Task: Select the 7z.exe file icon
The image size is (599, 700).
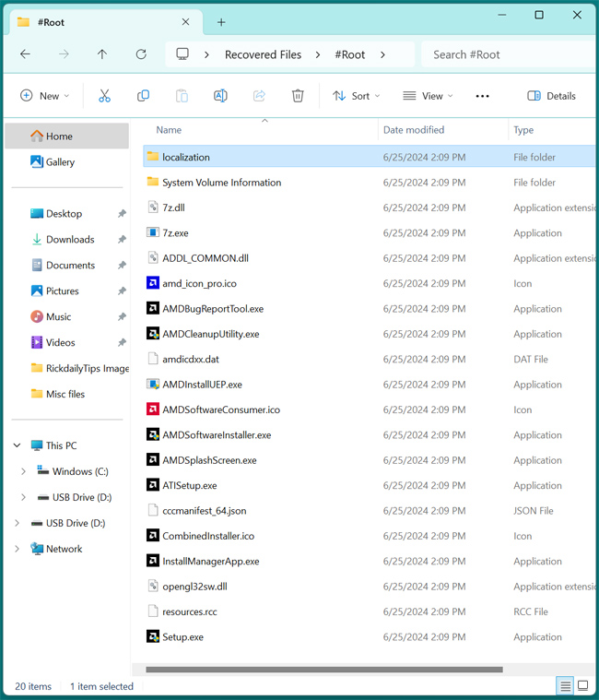Action: tap(153, 232)
